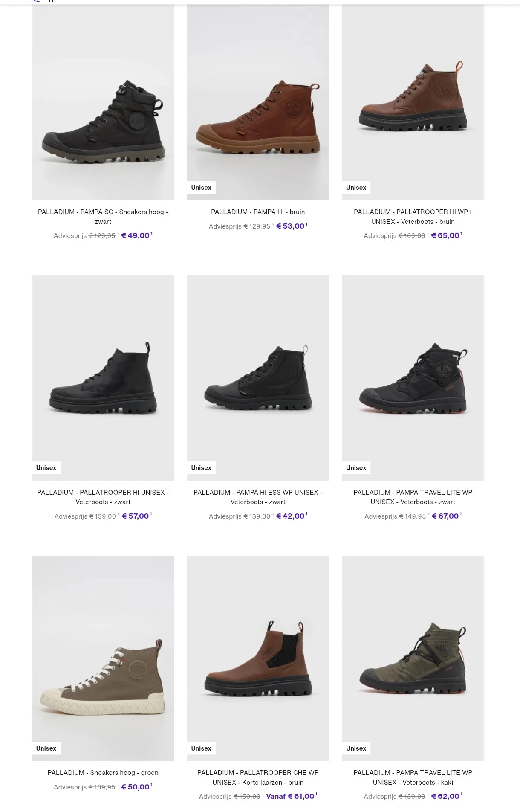Open the black PAMPA SC sneaker image
Image resolution: width=520 pixels, height=812 pixels.
point(103,122)
